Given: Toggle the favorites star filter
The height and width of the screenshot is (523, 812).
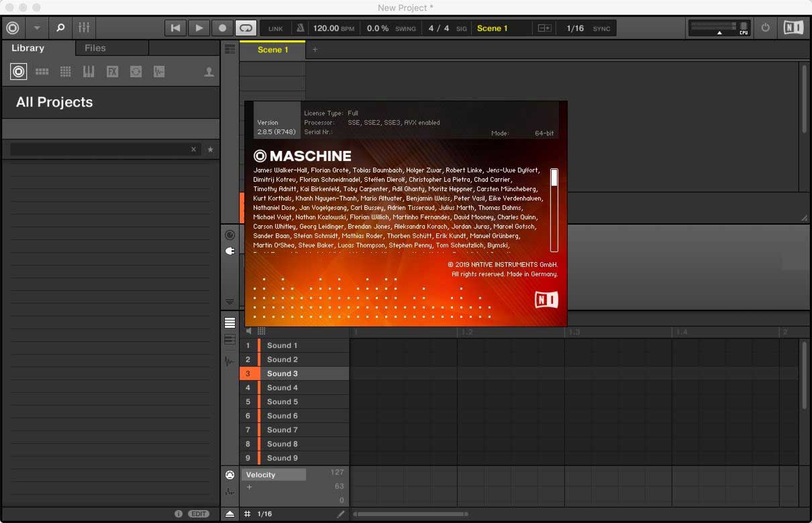Looking at the screenshot, I should (x=210, y=150).
